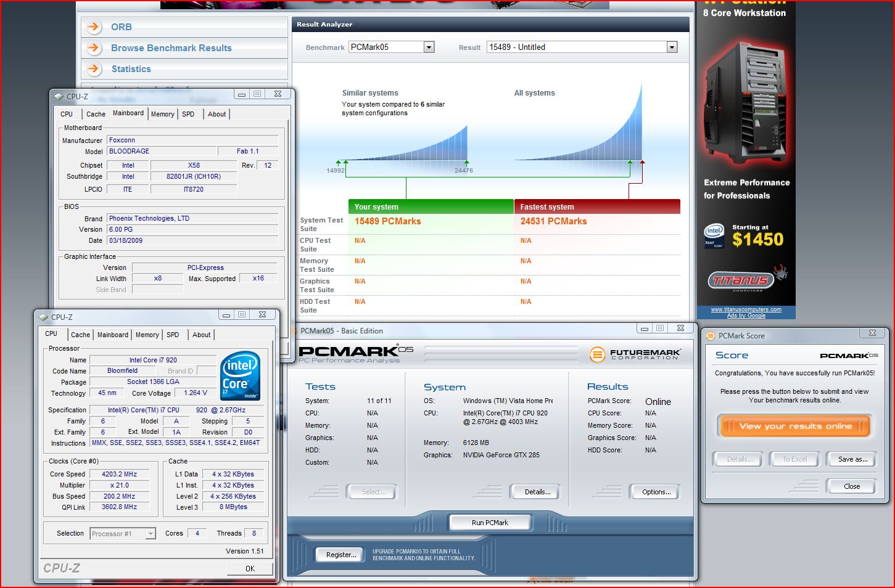
Task: Click the Titanus Computers logo in ad
Action: [x=746, y=280]
